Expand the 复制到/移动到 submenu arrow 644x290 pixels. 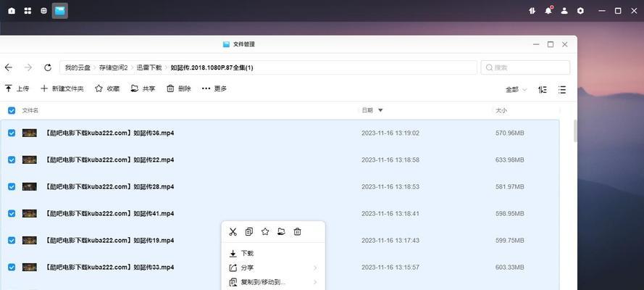[x=315, y=282]
